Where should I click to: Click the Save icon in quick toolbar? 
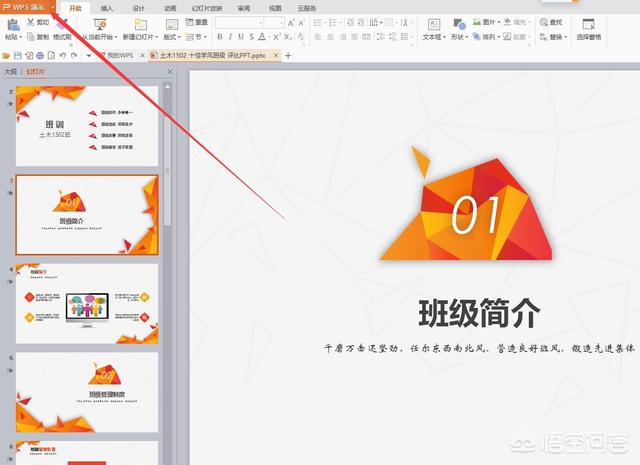coord(17,56)
